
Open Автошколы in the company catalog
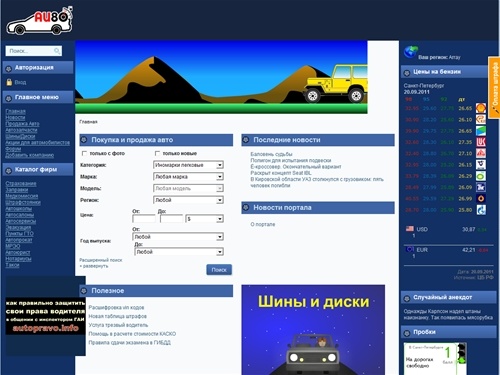pyautogui.click(x=19, y=208)
